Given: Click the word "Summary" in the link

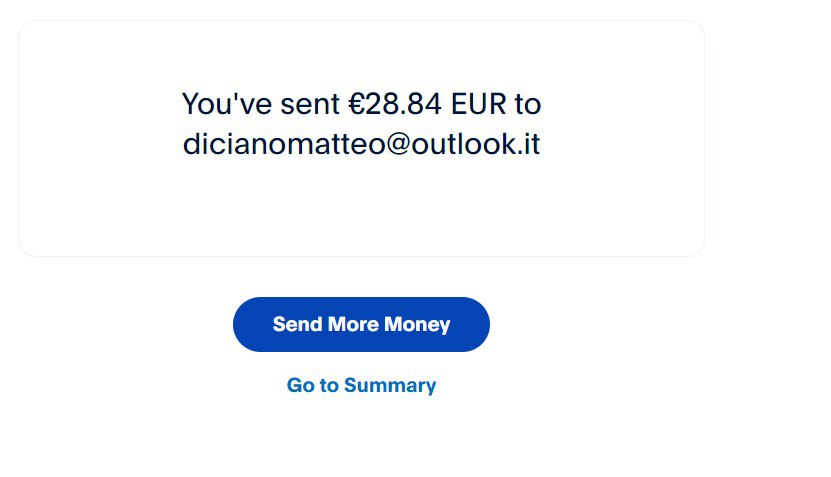Looking at the screenshot, I should coord(390,386).
